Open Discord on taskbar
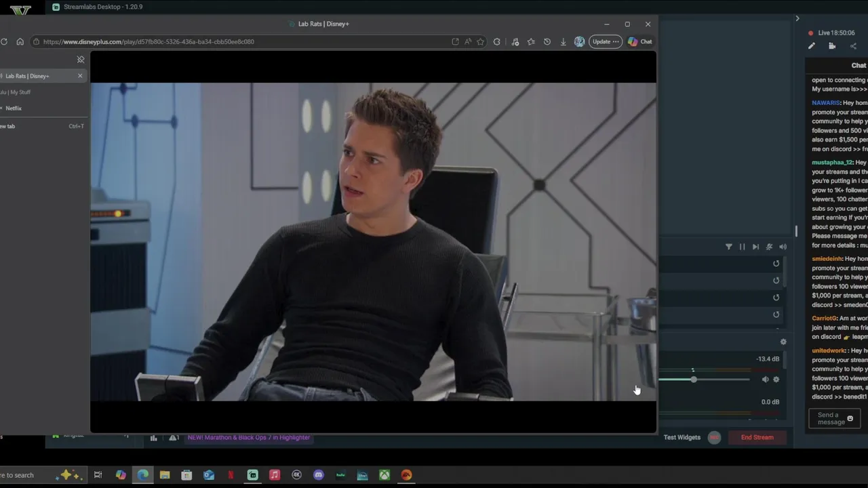 tap(319, 475)
